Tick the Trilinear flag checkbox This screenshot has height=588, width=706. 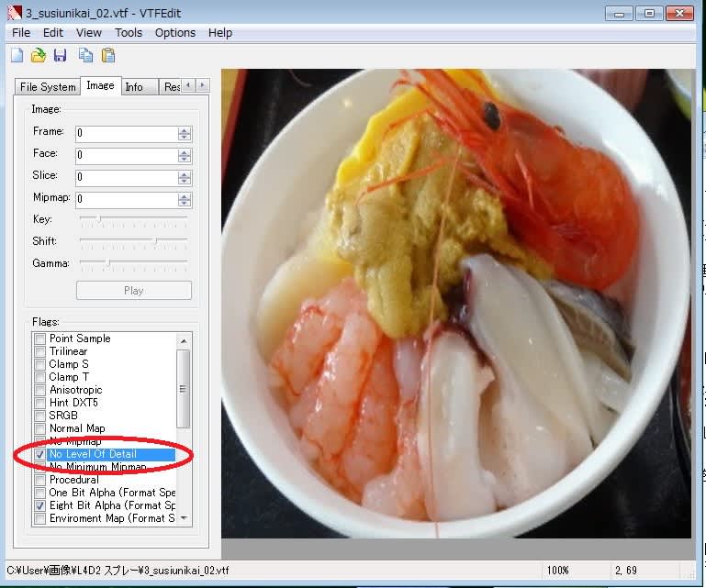(x=39, y=351)
